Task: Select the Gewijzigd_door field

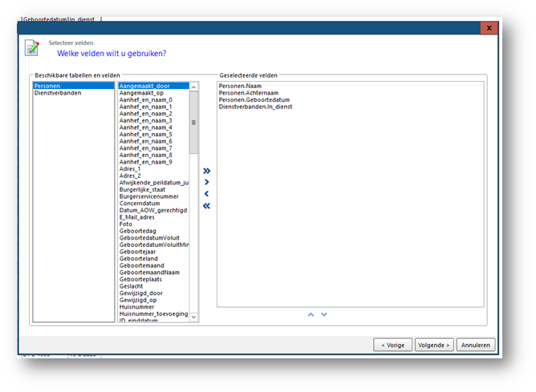Action: 153,293
